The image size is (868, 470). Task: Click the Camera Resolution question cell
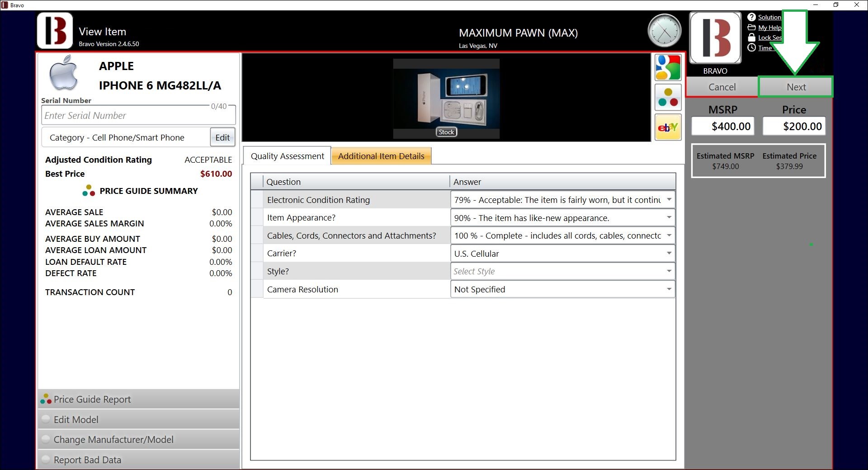(x=356, y=289)
